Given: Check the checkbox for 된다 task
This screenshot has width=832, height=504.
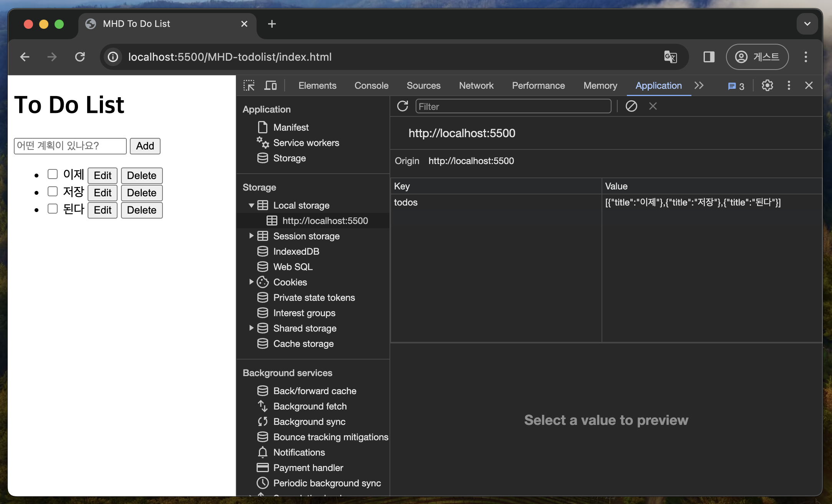Looking at the screenshot, I should pos(53,209).
